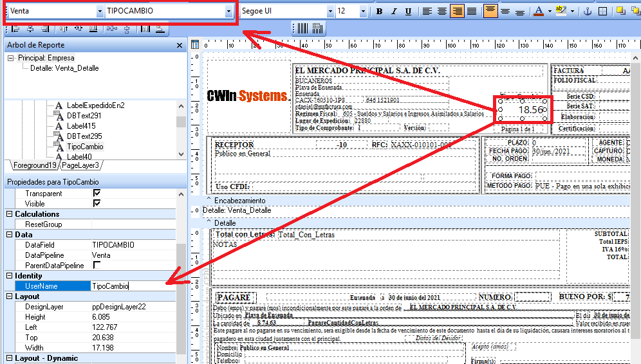This screenshot has height=364, width=641.
Task: Click the anchors icon
Action: pos(588,11)
